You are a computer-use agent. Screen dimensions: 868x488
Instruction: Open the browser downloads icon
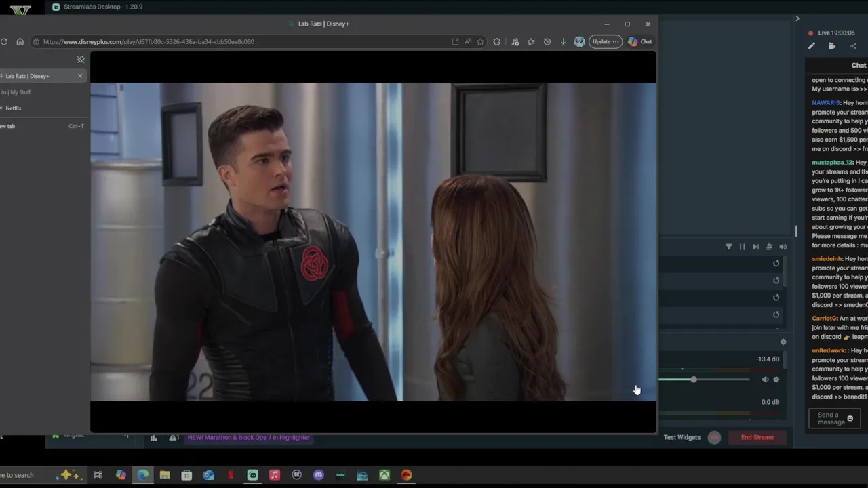563,41
